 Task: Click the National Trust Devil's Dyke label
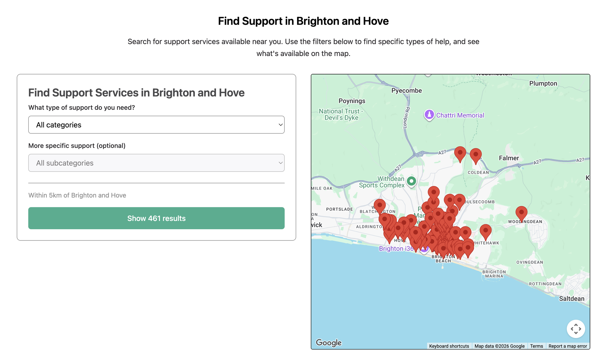pos(341,114)
